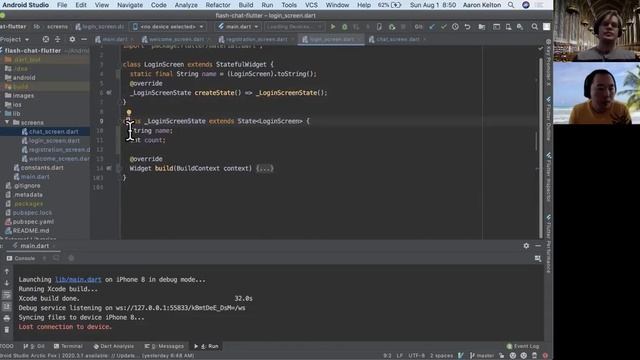Switch to chat_screen.dart editor tab
This screenshot has height=360, width=640.
[x=397, y=39]
